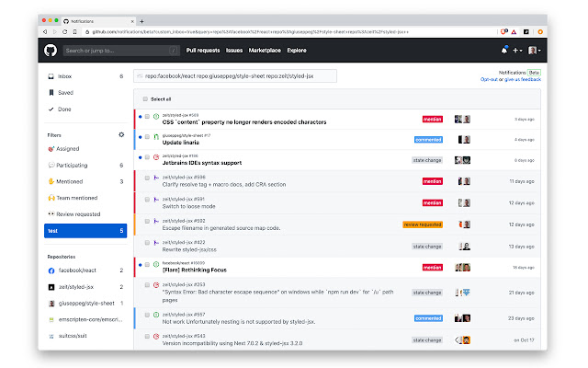Click the suitcss/suit repository icon
Image resolution: width=588 pixels, height=368 pixels.
coord(51,336)
